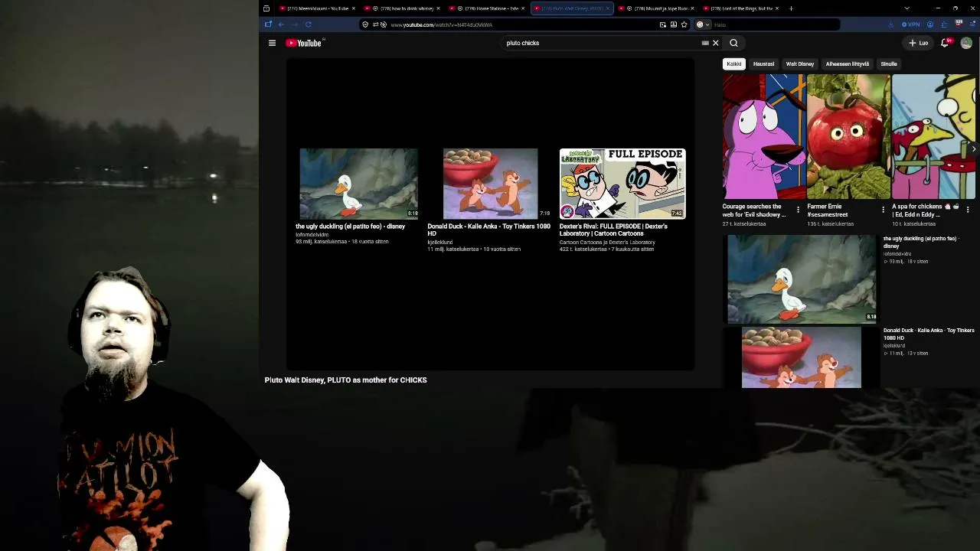Open the Courage 'Evil shadowy' Shorts thumbnail
Image resolution: width=980 pixels, height=551 pixels.
tap(763, 137)
